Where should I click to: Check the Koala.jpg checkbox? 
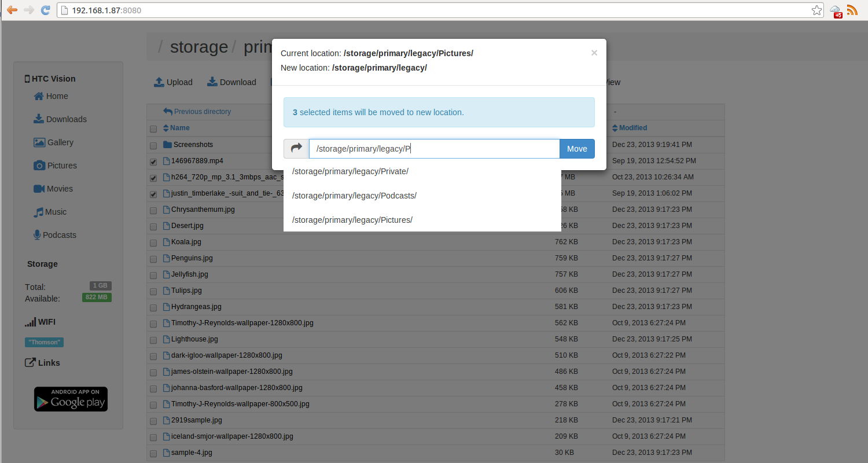click(x=153, y=242)
